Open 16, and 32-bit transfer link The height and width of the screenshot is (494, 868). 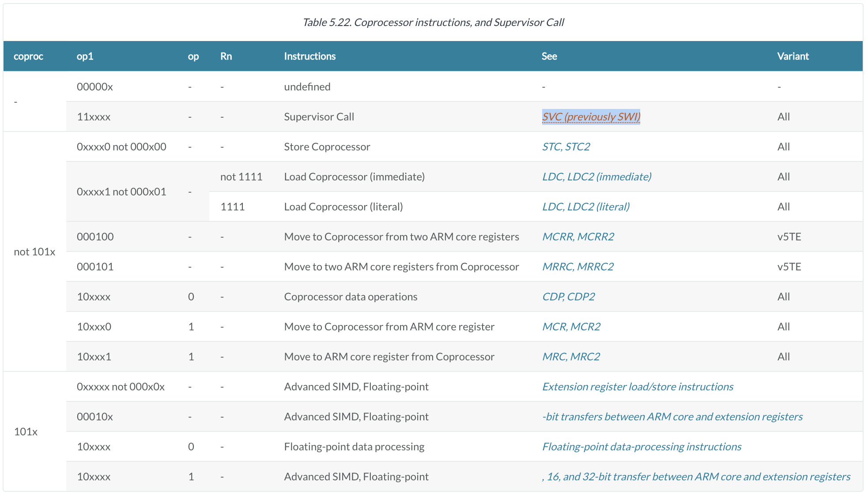pyautogui.click(x=696, y=477)
